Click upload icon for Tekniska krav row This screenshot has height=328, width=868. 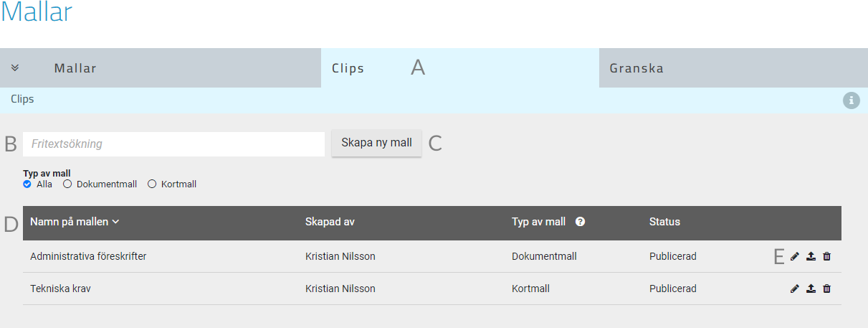pos(811,289)
